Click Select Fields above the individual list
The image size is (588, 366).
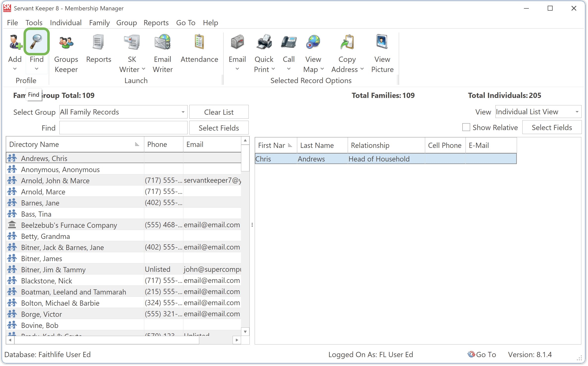pos(552,127)
